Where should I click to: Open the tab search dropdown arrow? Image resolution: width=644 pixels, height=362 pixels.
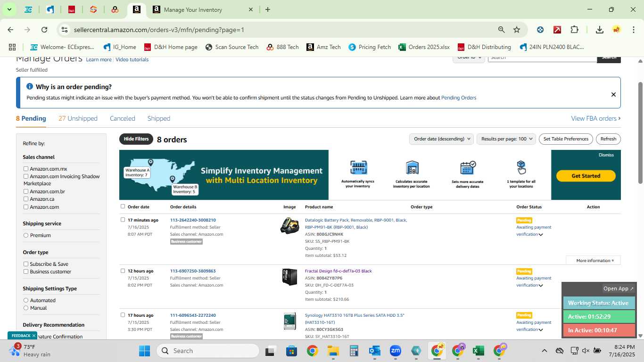tap(9, 9)
